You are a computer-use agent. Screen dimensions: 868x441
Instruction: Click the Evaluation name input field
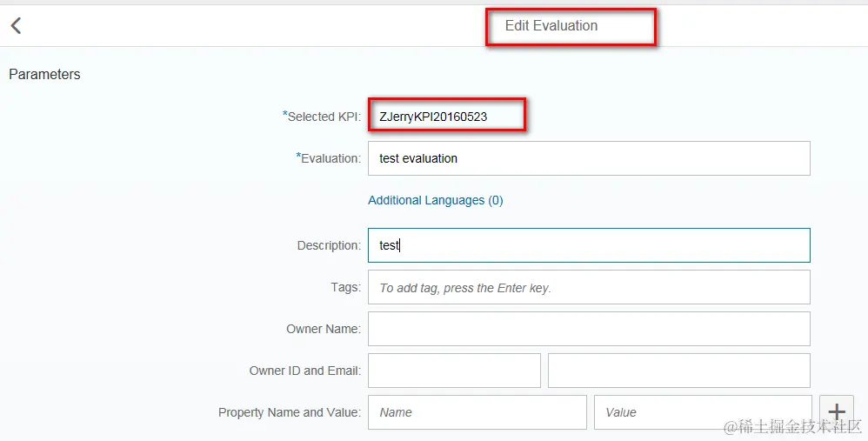pos(589,158)
